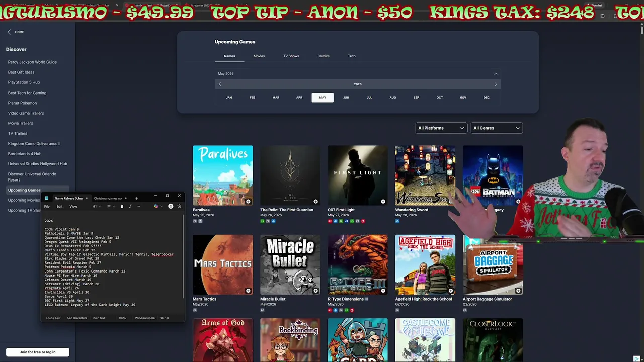Image resolution: width=644 pixels, height=362 pixels.
Task: Go to previous year with left arrow
Action: tap(220, 84)
